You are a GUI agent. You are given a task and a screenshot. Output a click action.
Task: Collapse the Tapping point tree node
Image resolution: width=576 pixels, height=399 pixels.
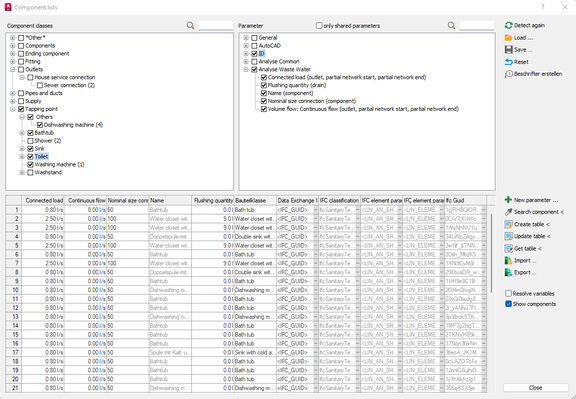(x=12, y=109)
